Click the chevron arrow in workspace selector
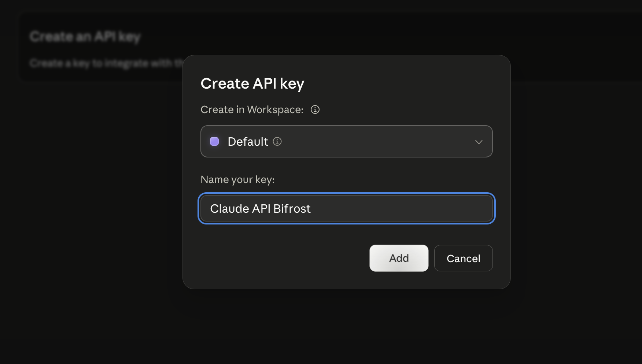642x364 pixels. point(479,142)
